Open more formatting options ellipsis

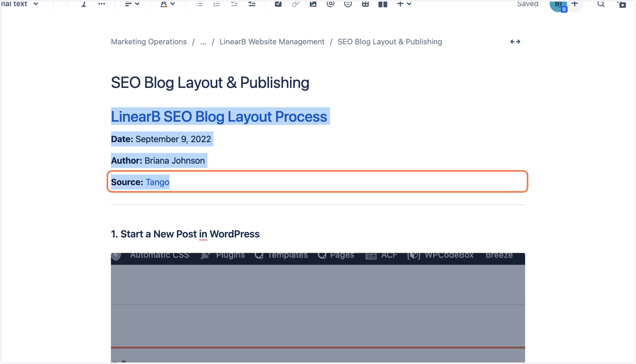[101, 4]
